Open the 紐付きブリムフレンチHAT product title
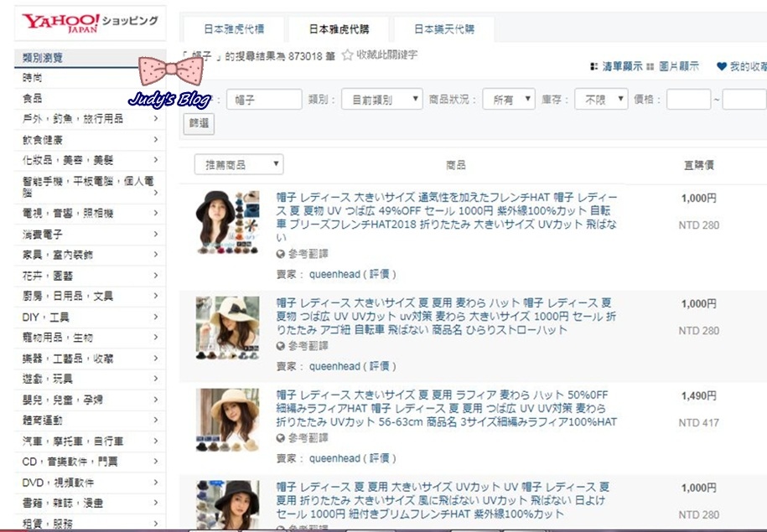Viewport: 767px width, 532px height. [x=443, y=500]
